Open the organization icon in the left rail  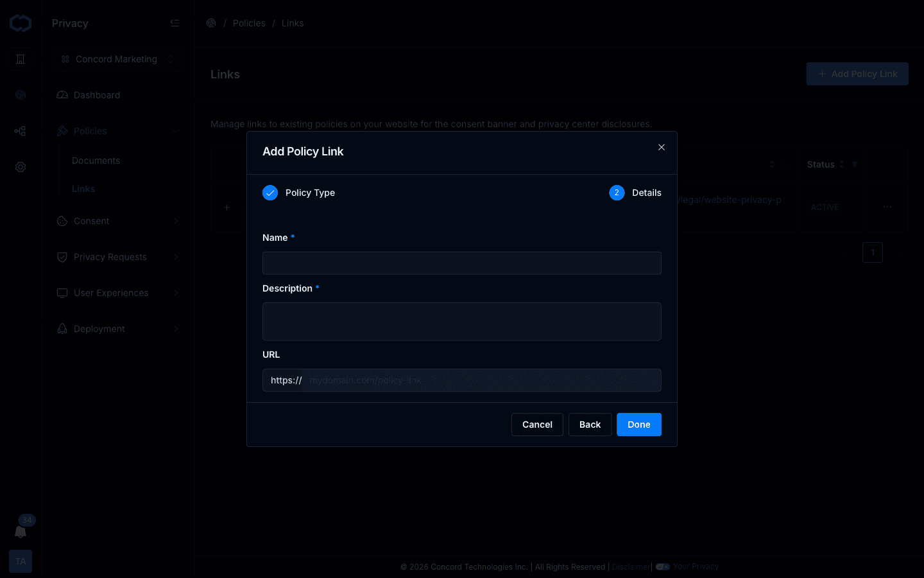(x=20, y=58)
